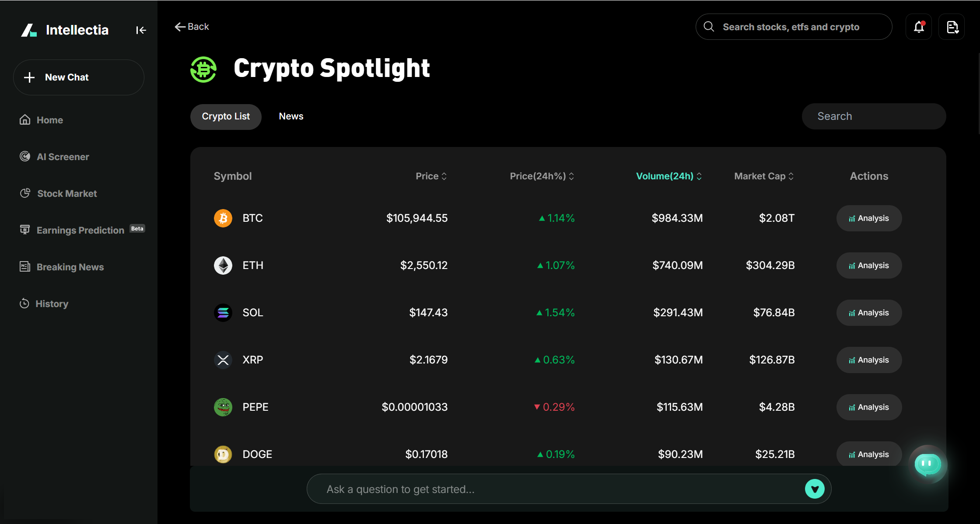The width and height of the screenshot is (980, 524).
Task: Open the AI Screener section
Action: pyautogui.click(x=63, y=156)
